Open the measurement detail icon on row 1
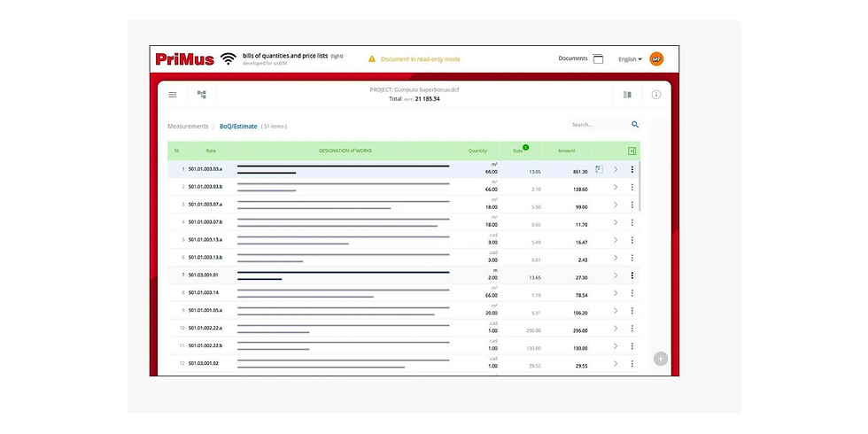The image size is (868, 434). pos(599,169)
